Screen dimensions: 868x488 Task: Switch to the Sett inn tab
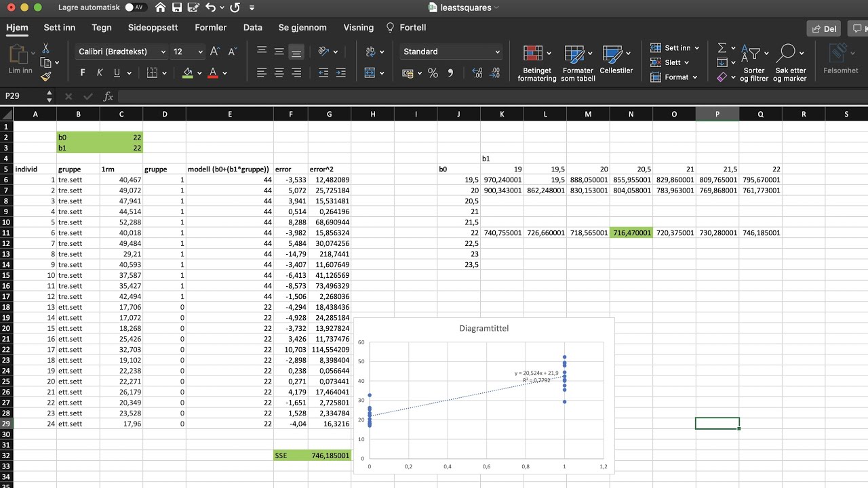coord(60,28)
